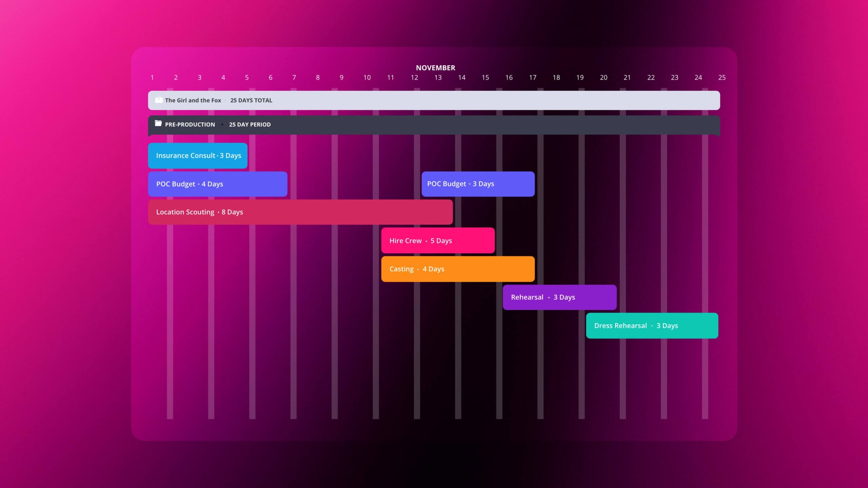Click day 25 in the date header
Viewport: 868px width, 488px height.
point(722,78)
